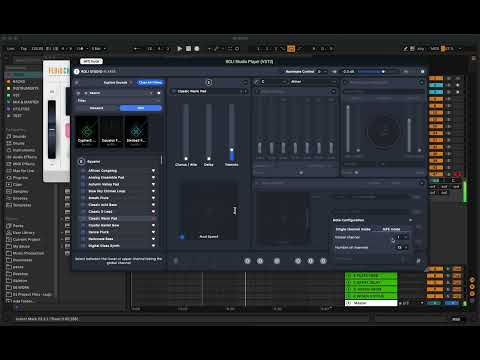The image size is (480, 360).
Task: Toggle the orange Loop switch in the transport
Action: tap(291, 49)
